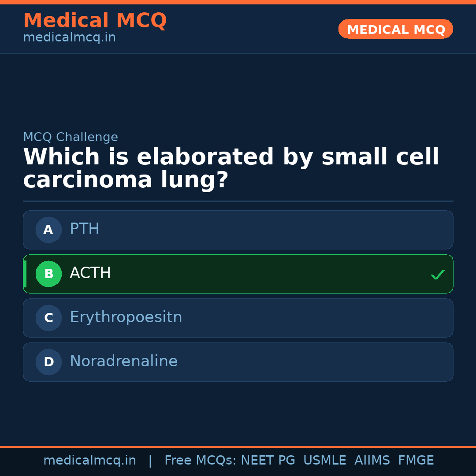476x476 pixels.
Task: Pick the Erythropoesitn answer text
Action: coord(126,317)
